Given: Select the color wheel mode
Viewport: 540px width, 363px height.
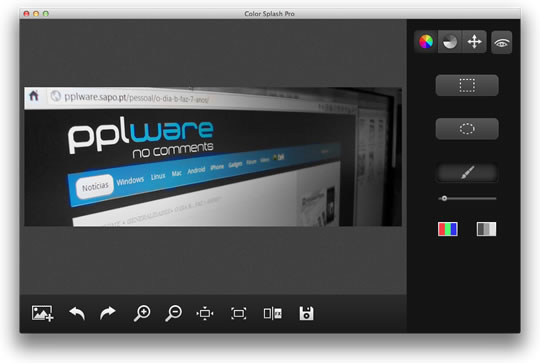Looking at the screenshot, I should click(426, 42).
